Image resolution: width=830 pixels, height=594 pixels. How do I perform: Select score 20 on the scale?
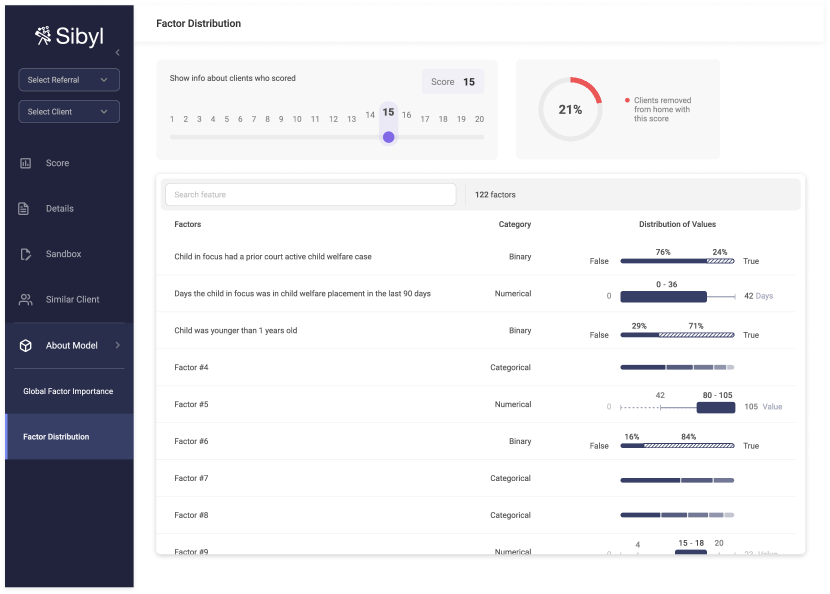(x=479, y=119)
